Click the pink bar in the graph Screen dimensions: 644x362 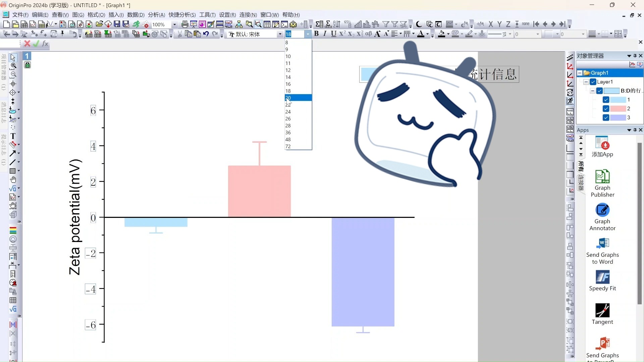(x=259, y=191)
